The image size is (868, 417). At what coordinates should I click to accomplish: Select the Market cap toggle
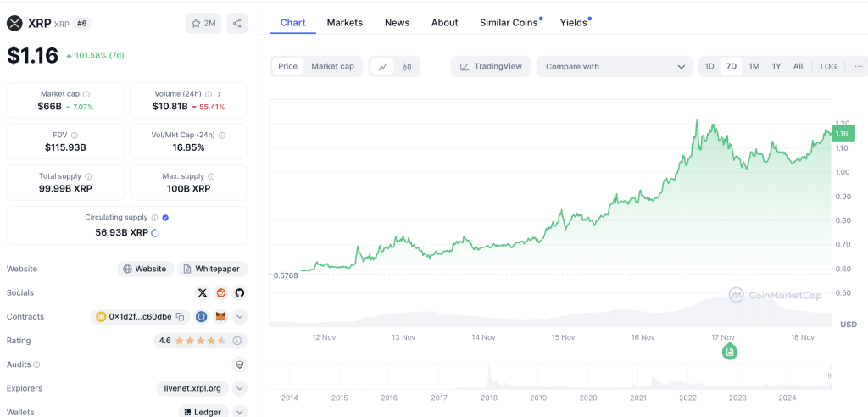(x=332, y=66)
